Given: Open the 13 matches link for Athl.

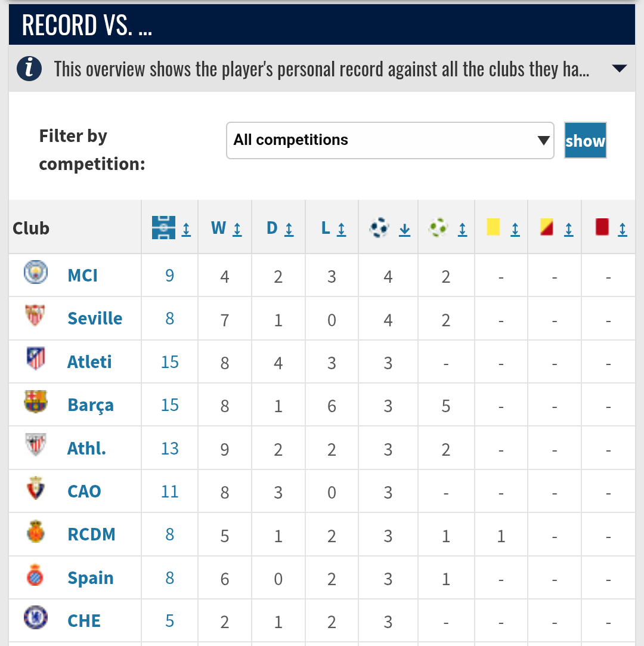Looking at the screenshot, I should [170, 448].
